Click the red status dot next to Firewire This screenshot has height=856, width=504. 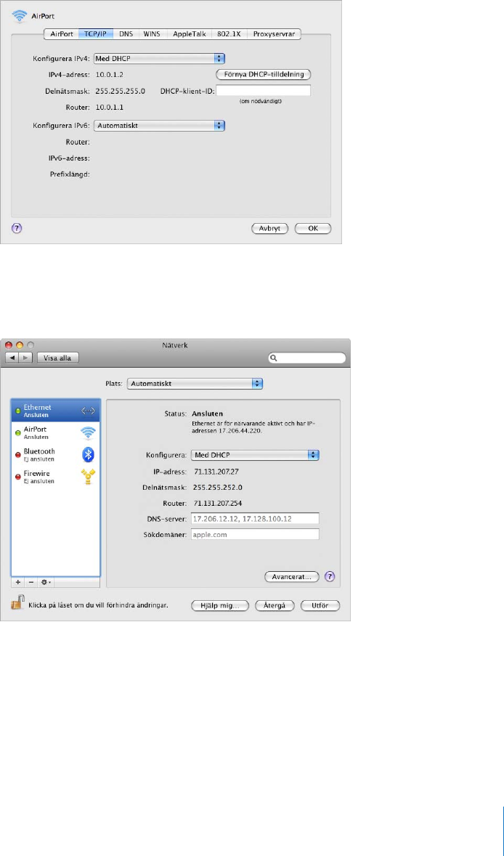[x=18, y=475]
